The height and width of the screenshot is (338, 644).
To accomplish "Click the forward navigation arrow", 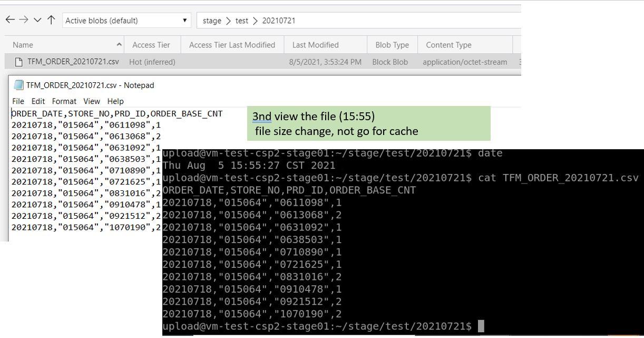I will (x=23, y=20).
